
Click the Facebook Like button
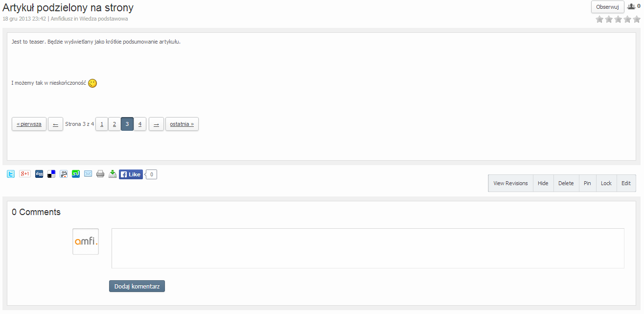[x=131, y=174]
